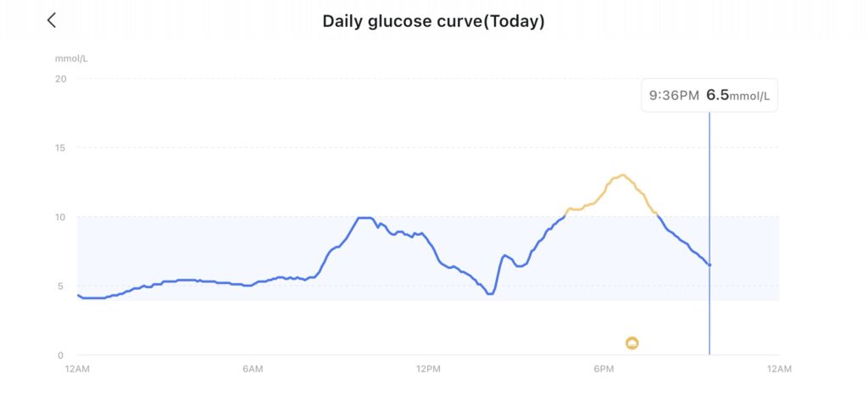Click the 10 value on the glucose axis
Image resolution: width=868 pixels, height=401 pixels.
click(x=60, y=217)
